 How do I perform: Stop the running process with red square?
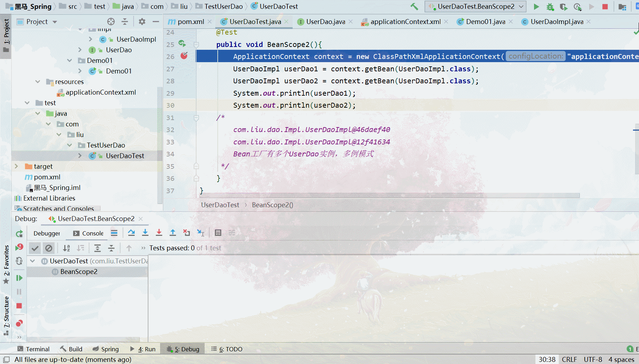605,6
